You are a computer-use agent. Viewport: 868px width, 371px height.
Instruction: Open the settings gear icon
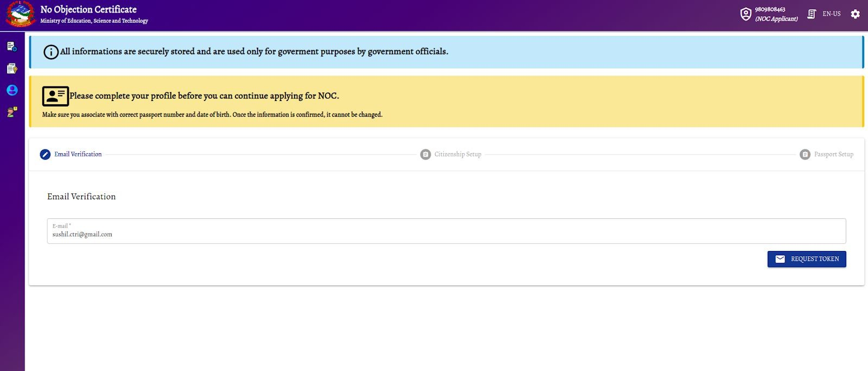[x=855, y=14]
